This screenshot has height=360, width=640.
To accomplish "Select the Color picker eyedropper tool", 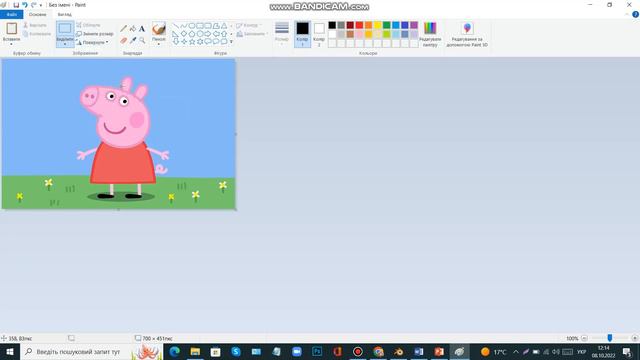I will 133,40.
